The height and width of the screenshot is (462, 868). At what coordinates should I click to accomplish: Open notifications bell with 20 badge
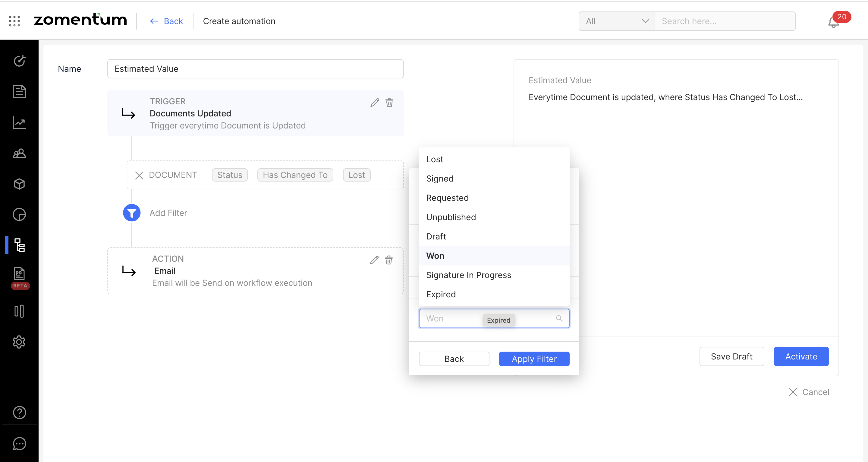(x=833, y=22)
